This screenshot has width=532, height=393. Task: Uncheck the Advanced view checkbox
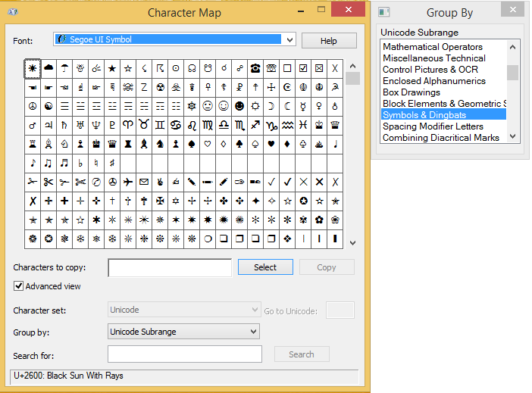coord(19,286)
